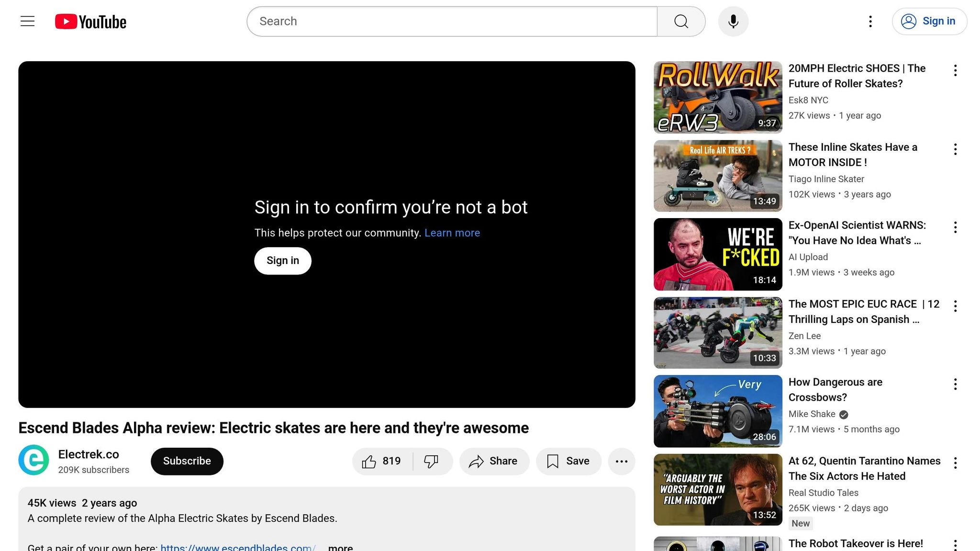Open The Robot Takeover is Here video
This screenshot has height=551, width=980.
click(856, 544)
